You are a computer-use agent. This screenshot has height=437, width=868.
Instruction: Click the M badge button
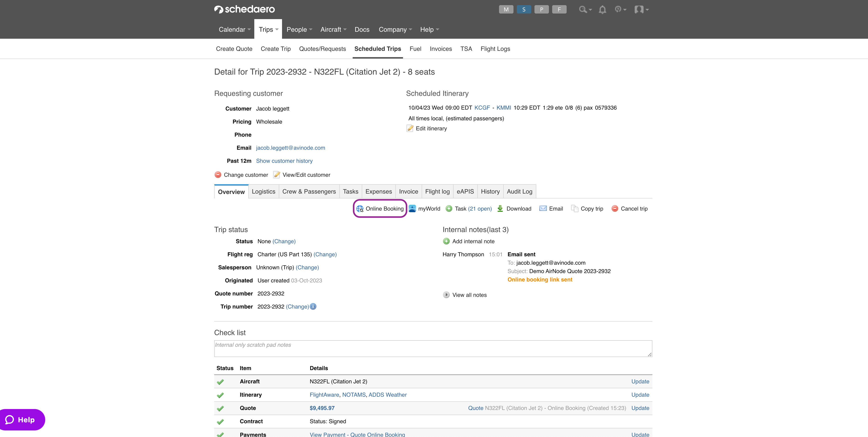[506, 9]
